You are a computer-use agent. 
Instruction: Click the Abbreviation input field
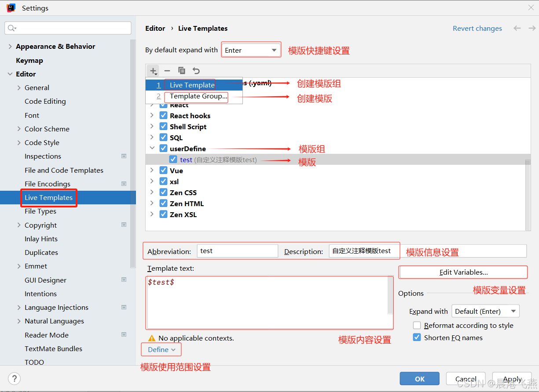click(238, 251)
